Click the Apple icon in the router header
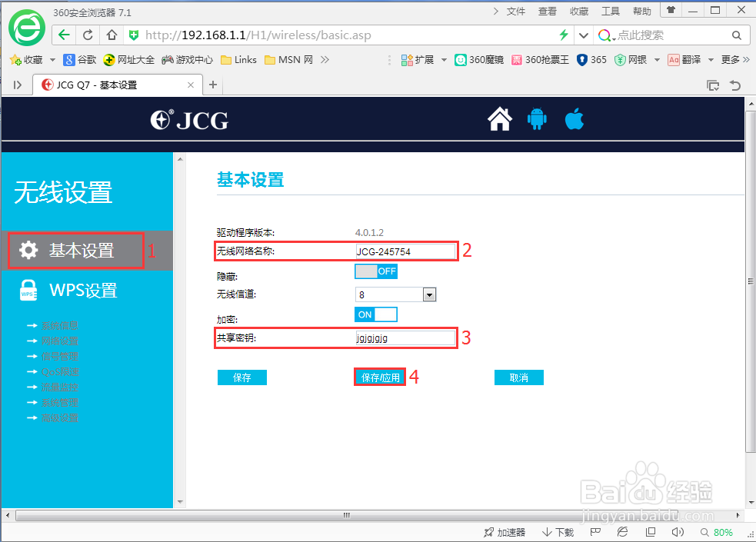Viewport: 756px width, 542px height. (574, 119)
